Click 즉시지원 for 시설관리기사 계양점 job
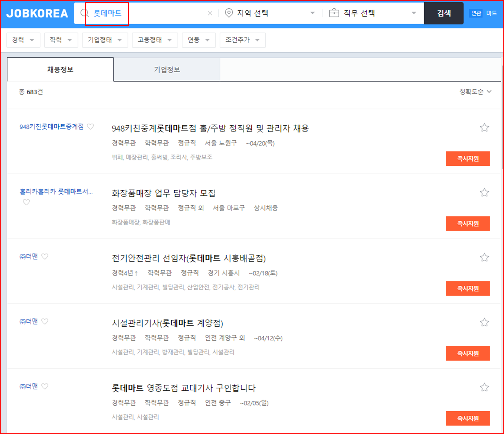 click(x=468, y=353)
